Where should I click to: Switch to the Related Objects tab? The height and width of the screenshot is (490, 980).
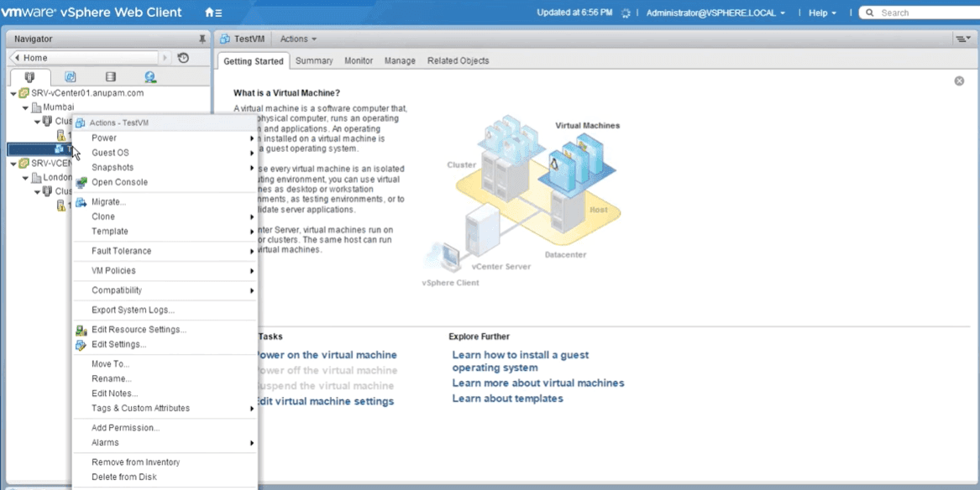459,60
